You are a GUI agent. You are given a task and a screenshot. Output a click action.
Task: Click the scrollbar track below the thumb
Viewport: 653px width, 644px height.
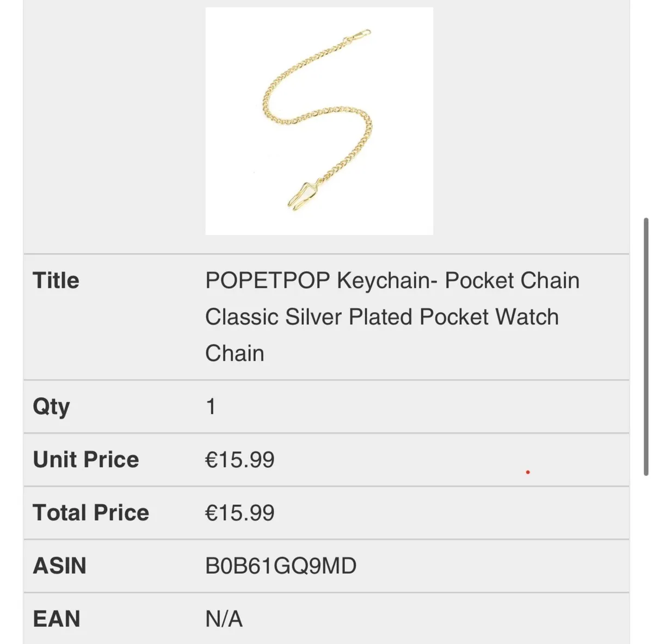(x=646, y=559)
